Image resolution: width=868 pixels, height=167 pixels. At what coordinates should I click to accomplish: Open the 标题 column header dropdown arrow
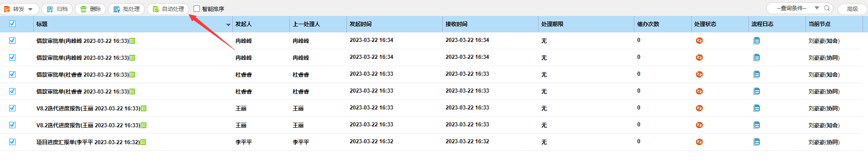[x=228, y=25]
